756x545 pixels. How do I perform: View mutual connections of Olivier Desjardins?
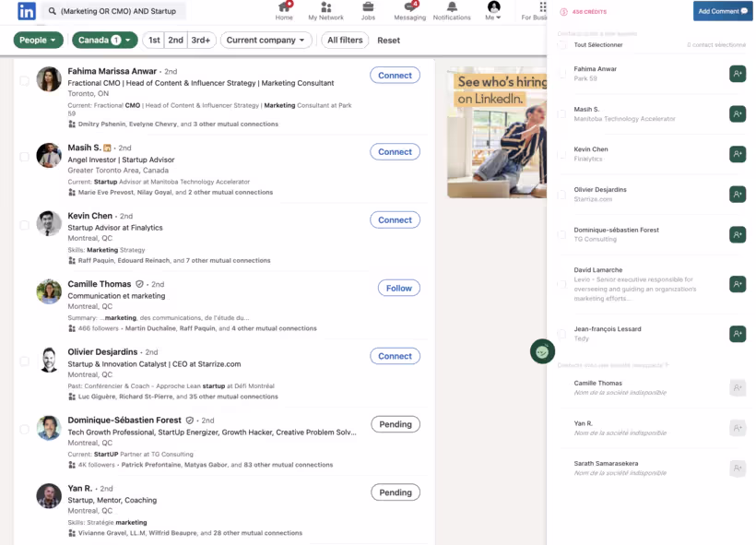tap(178, 397)
